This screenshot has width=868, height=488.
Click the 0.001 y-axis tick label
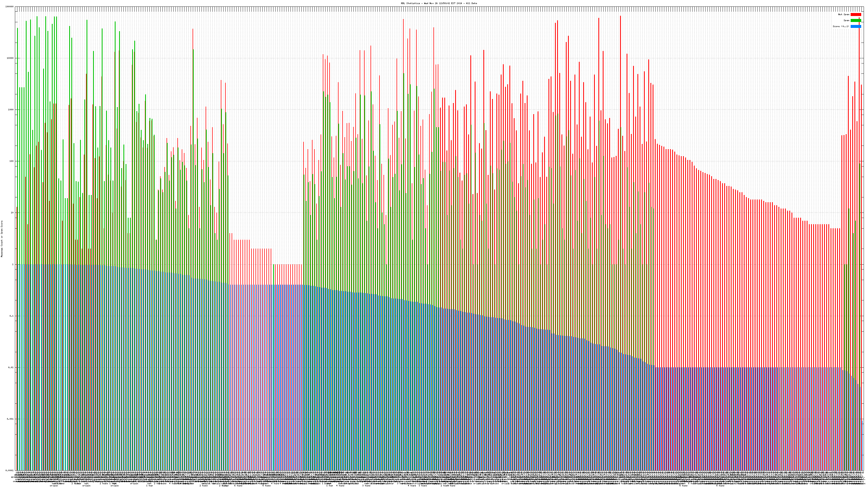[x=11, y=419]
